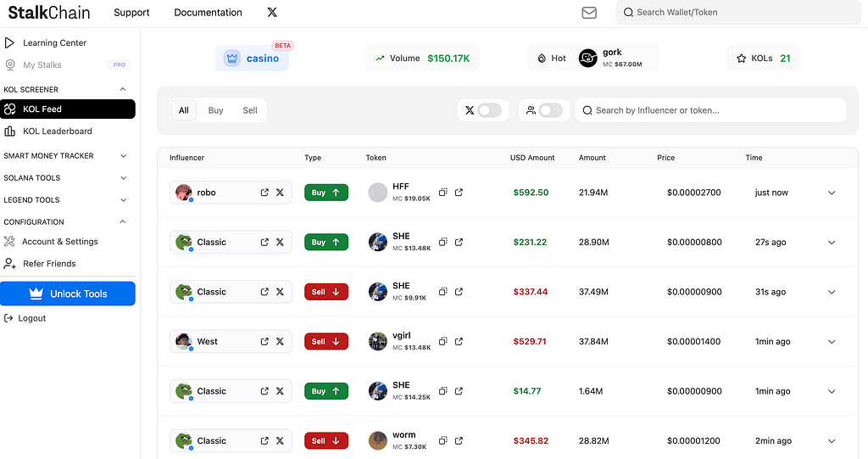Expand the Smart Money Tracker section
Viewport: 868px width, 459px height.
[x=124, y=156]
